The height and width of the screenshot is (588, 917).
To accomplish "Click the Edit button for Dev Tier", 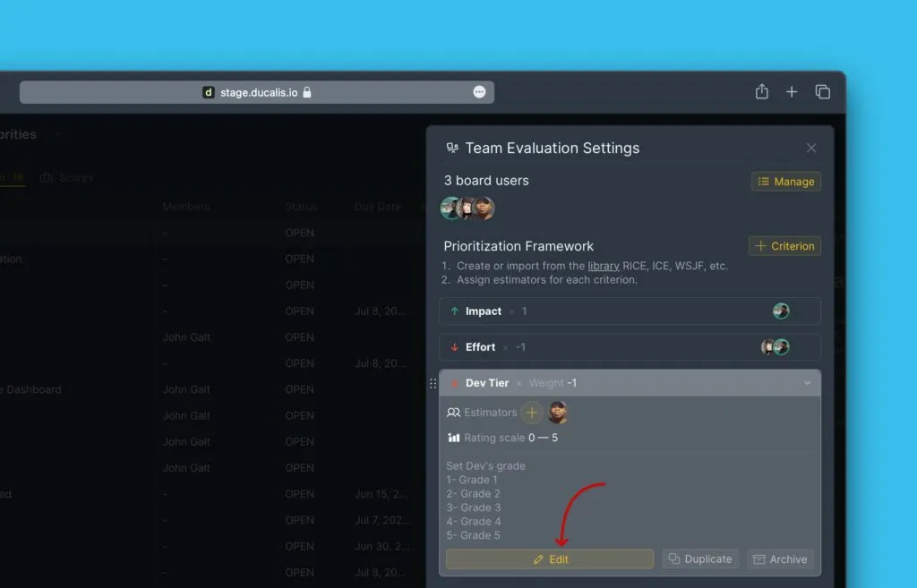I will (550, 559).
